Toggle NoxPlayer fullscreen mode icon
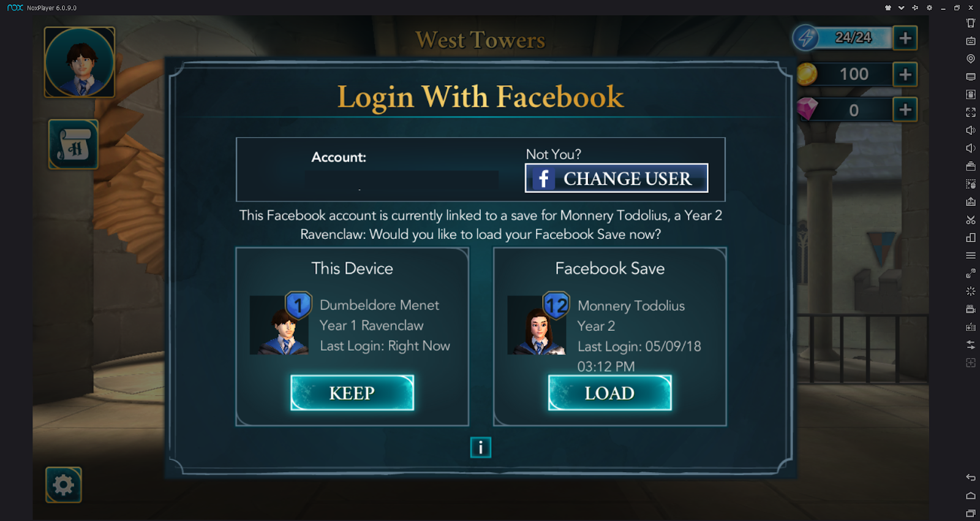 [971, 112]
